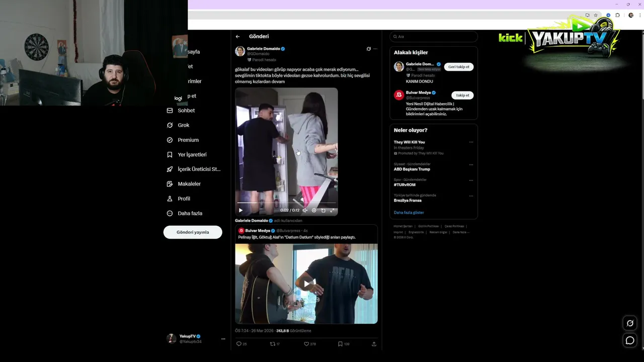The image size is (644, 362).
Task: Open Sohbet in the sidebar
Action: click(x=181, y=111)
